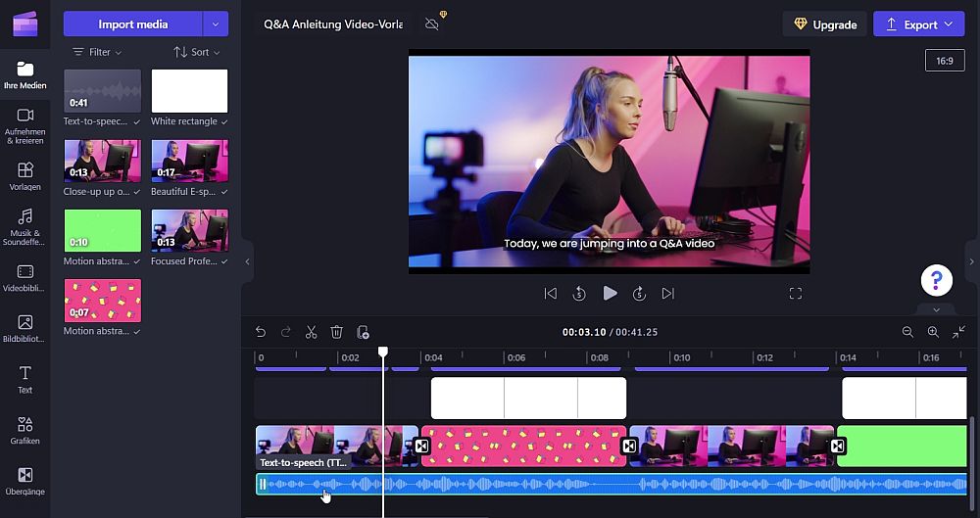Click transition icon before the green clip
The height and width of the screenshot is (518, 980).
838,447
